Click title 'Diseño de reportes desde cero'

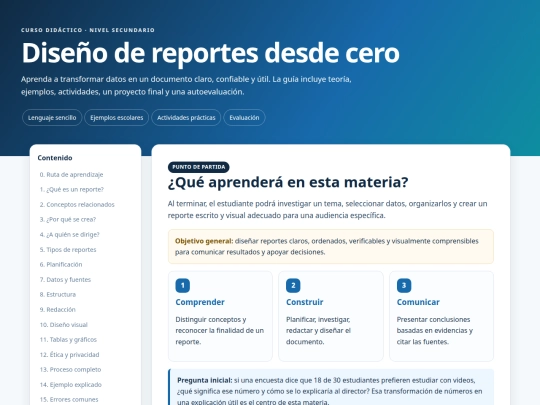pos(211,53)
